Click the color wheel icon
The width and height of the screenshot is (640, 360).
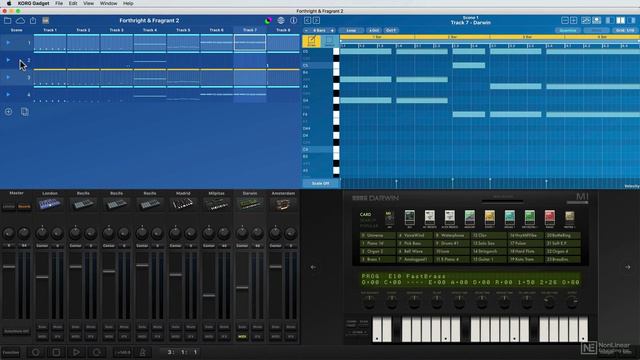(268, 21)
